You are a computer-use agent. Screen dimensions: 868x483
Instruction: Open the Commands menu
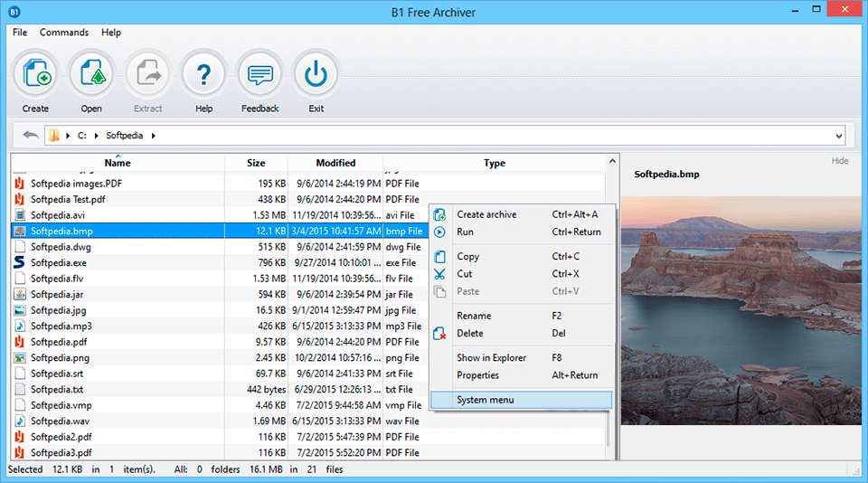(x=64, y=33)
